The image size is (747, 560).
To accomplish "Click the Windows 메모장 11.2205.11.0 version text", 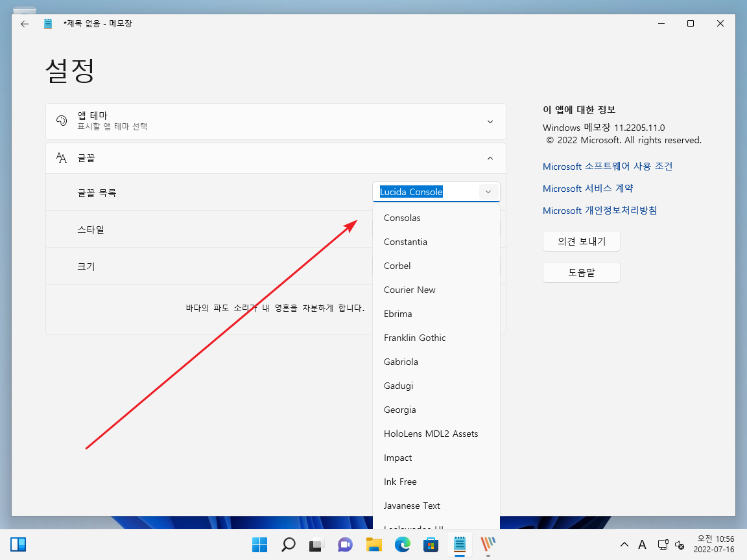I will [604, 128].
